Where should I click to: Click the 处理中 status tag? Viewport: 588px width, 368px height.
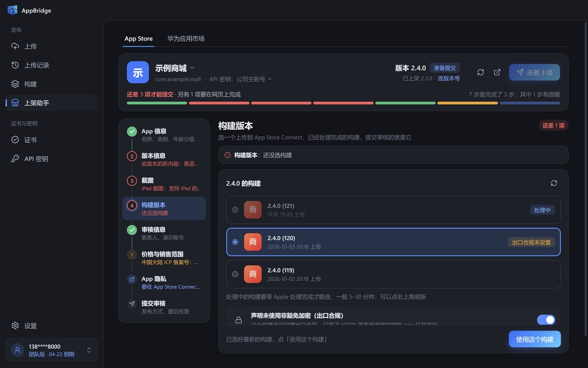point(542,210)
